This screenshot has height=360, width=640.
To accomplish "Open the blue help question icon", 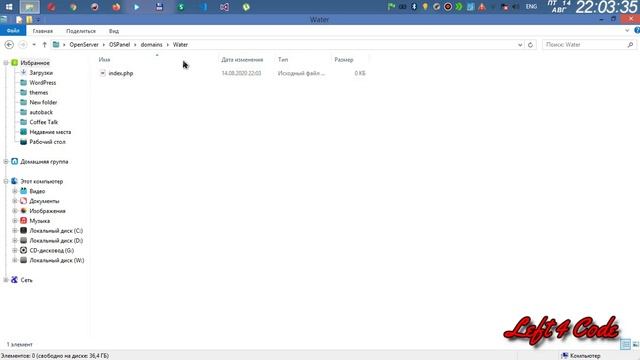I will [637, 31].
